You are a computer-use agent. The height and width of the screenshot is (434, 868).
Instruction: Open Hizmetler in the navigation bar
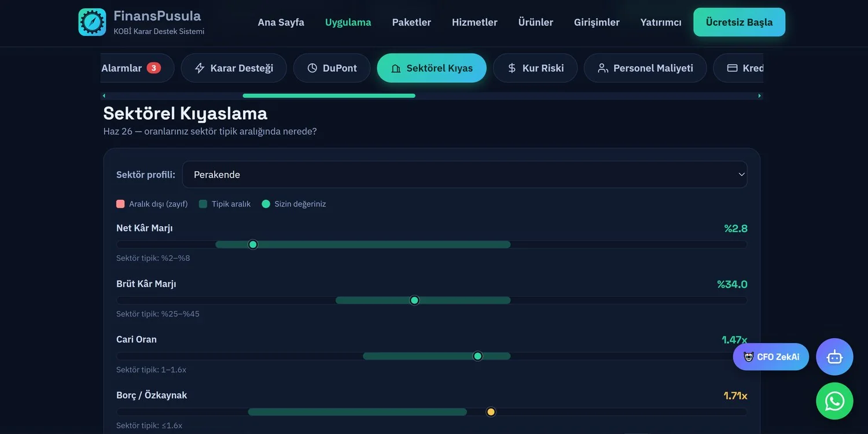click(x=475, y=22)
